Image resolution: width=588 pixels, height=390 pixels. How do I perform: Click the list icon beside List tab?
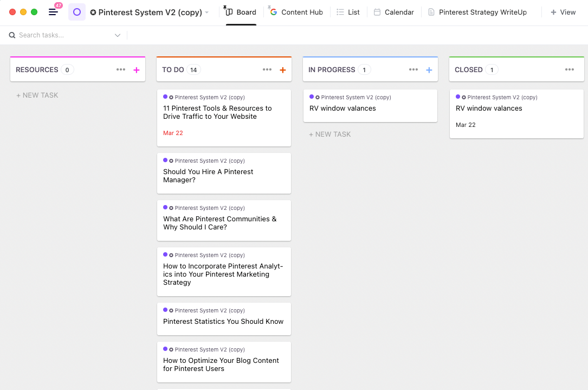[340, 12]
